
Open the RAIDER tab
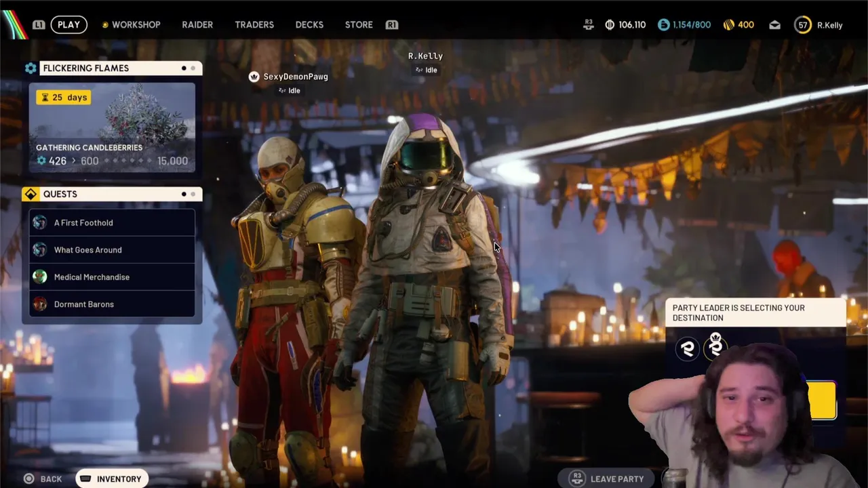point(197,24)
